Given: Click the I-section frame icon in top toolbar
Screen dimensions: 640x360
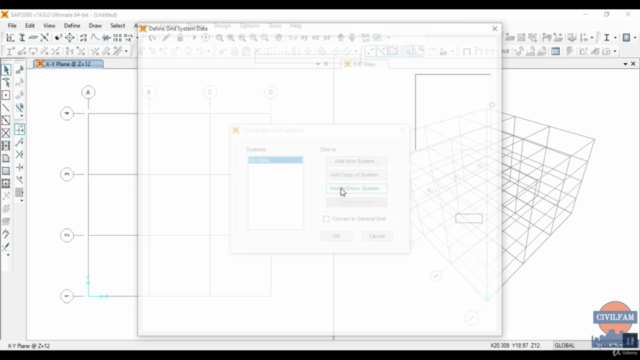Looking at the screenshot, I should pyautogui.click(x=22, y=38).
